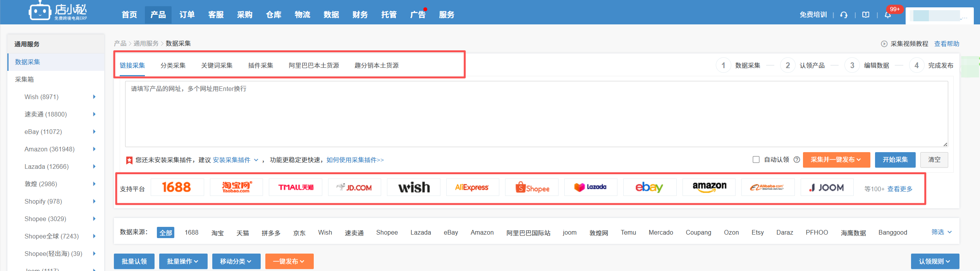Switch to 趣分销本土货源 tab

point(377,65)
